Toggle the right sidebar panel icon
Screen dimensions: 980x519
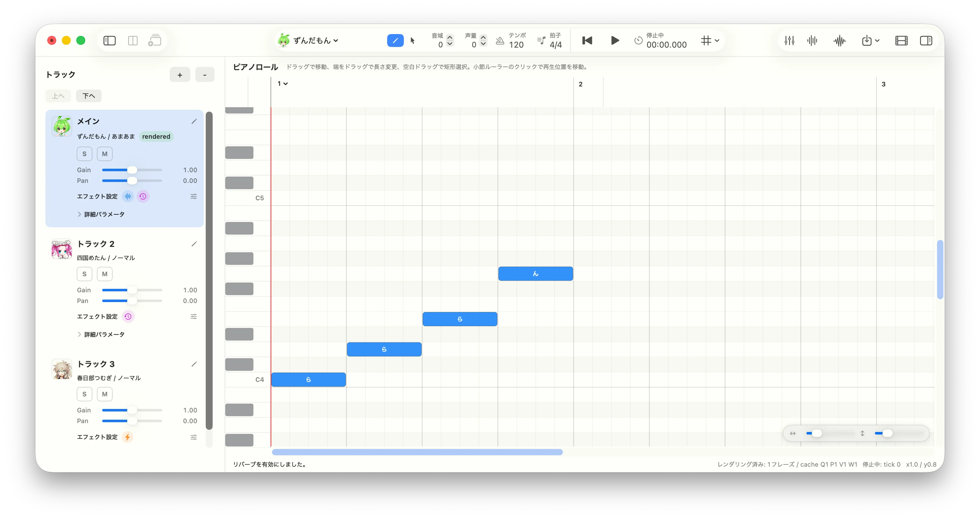coord(926,40)
